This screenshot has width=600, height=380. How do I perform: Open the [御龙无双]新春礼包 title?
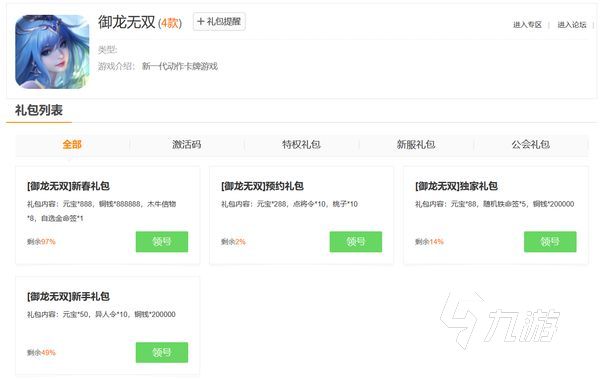[x=68, y=186]
